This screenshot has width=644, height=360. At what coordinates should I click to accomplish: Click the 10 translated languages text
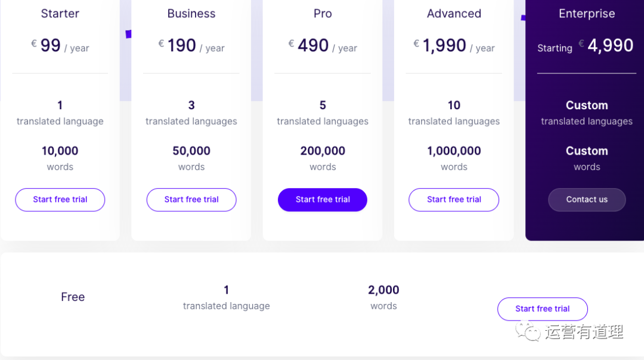[454, 113]
